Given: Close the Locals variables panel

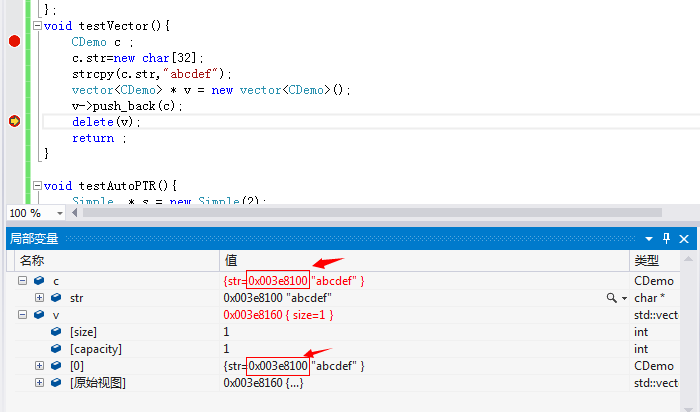Looking at the screenshot, I should click(684, 239).
